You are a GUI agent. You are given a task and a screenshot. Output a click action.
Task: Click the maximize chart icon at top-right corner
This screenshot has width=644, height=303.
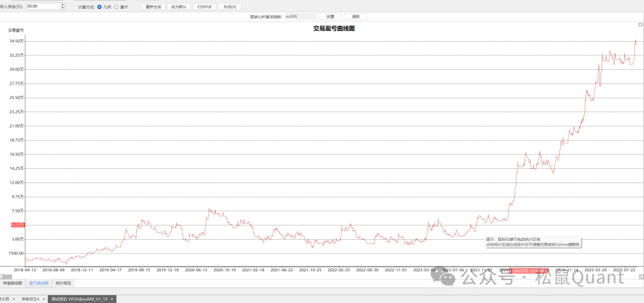(x=640, y=24)
